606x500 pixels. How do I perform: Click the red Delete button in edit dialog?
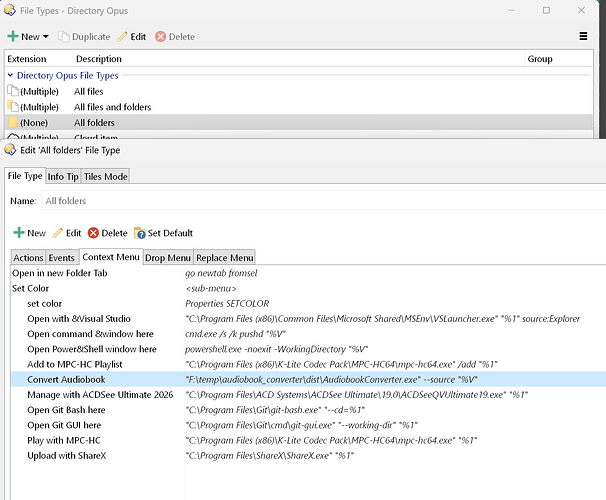click(107, 233)
